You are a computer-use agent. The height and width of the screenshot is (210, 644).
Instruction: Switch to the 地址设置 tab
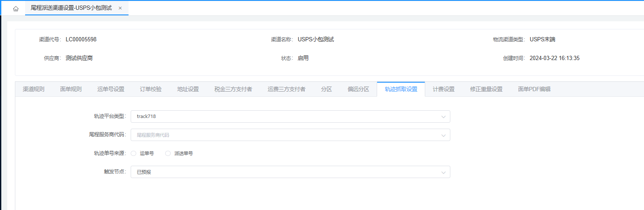pos(188,89)
